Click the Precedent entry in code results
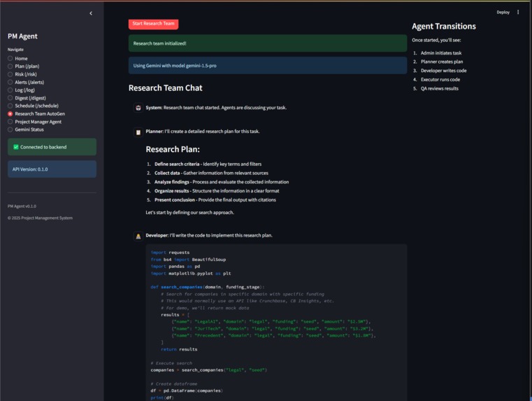Viewport: 532px width, 401px height. tap(274, 335)
